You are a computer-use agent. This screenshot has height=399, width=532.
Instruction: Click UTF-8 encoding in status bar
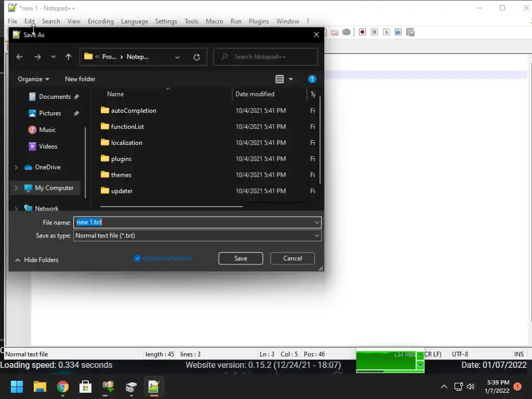pos(460,354)
